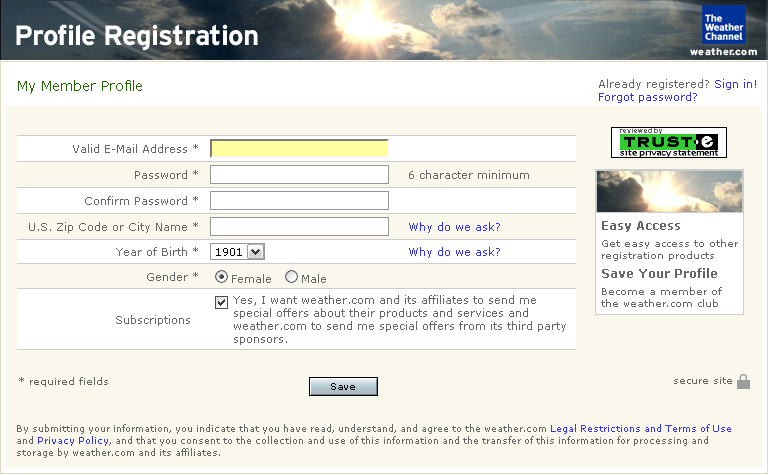Click The Weather Channel logo

pos(723,28)
